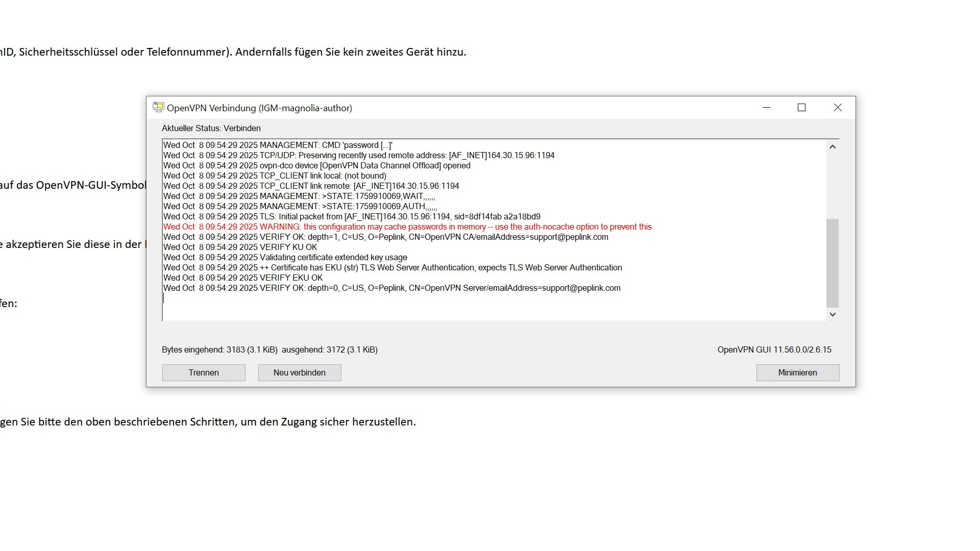The width and height of the screenshot is (980, 551).
Task: Click the log scrollbar up arrow
Action: pos(832,147)
